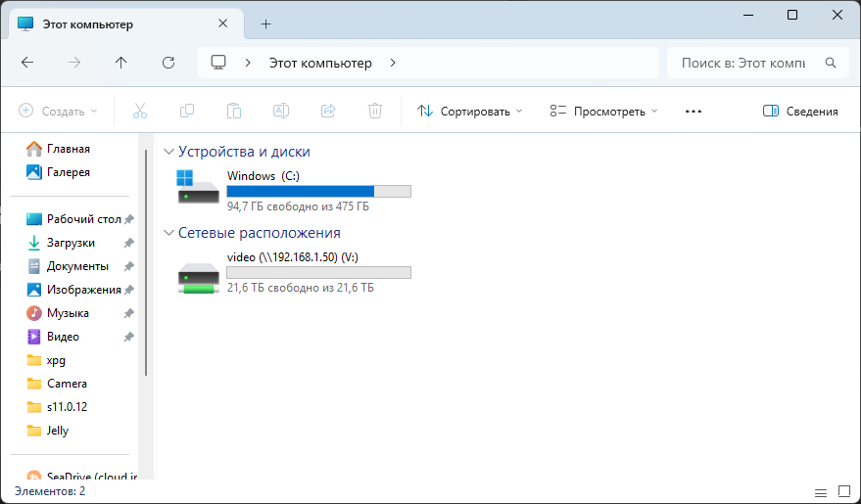
Task: Click the Rename icon in toolbar
Action: [280, 112]
